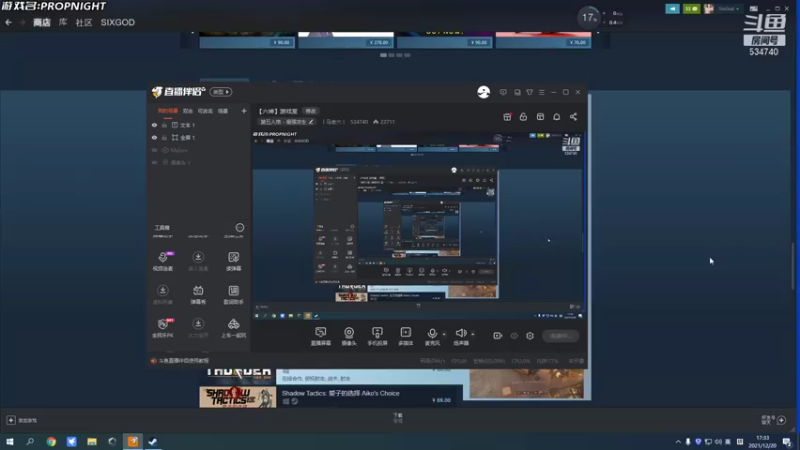Open the 上车一起玩 tool

tap(234, 328)
